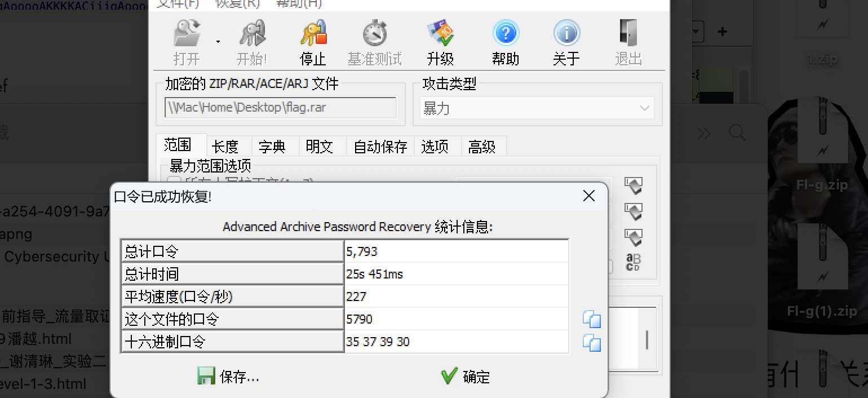
Task: Click the 停止 (Stop) toolbar icon
Action: (313, 34)
